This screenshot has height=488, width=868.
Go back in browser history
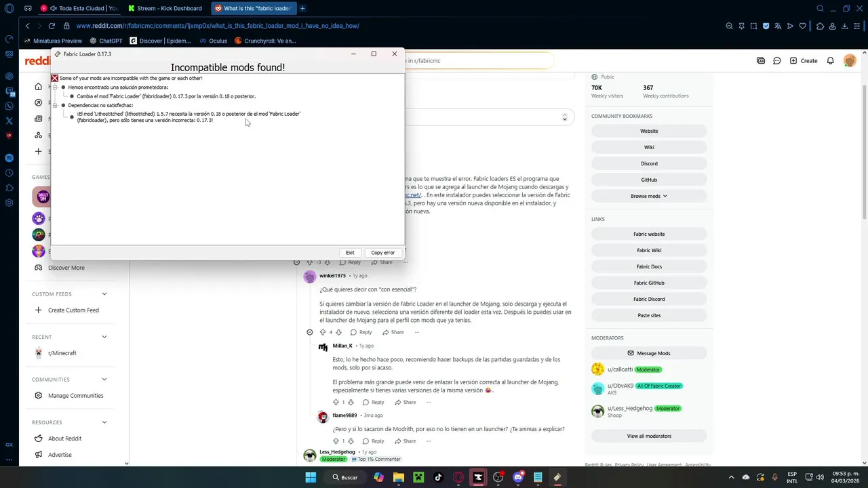(27, 26)
